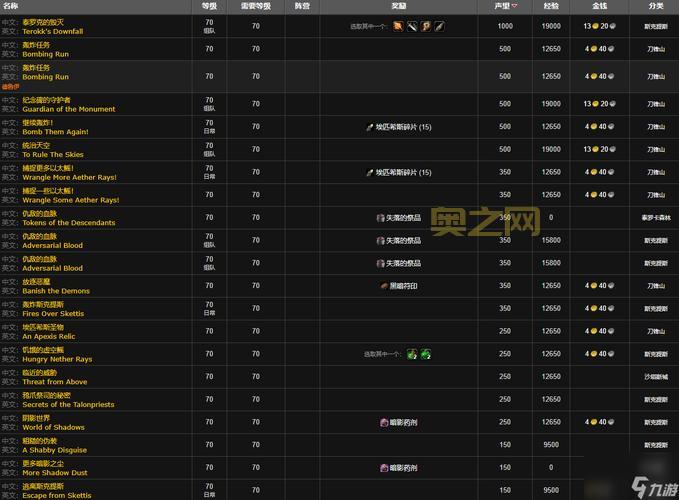Click first reward choice icon for Hungry Nether Rays
The width and height of the screenshot is (679, 500).
point(412,353)
